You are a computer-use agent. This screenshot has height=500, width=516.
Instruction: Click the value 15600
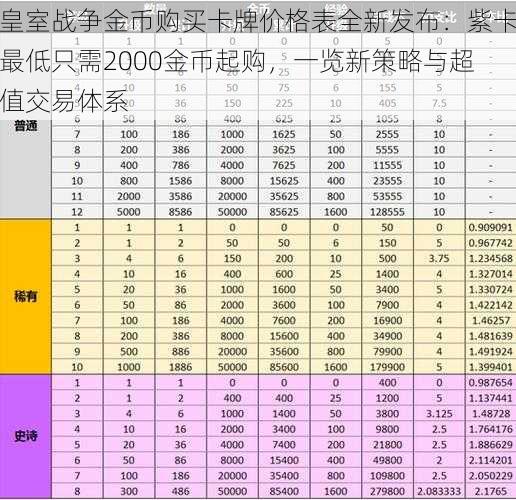click(x=284, y=336)
